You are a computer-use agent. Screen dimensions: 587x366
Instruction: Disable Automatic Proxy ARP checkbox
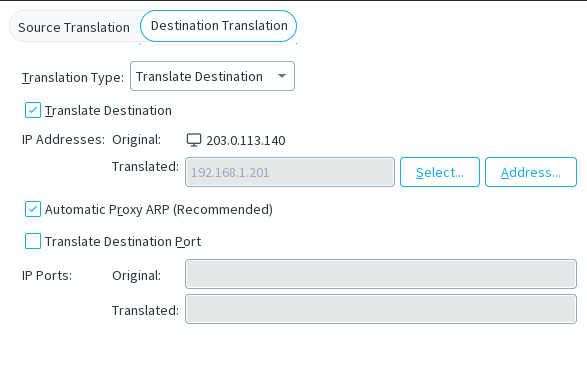[33, 209]
